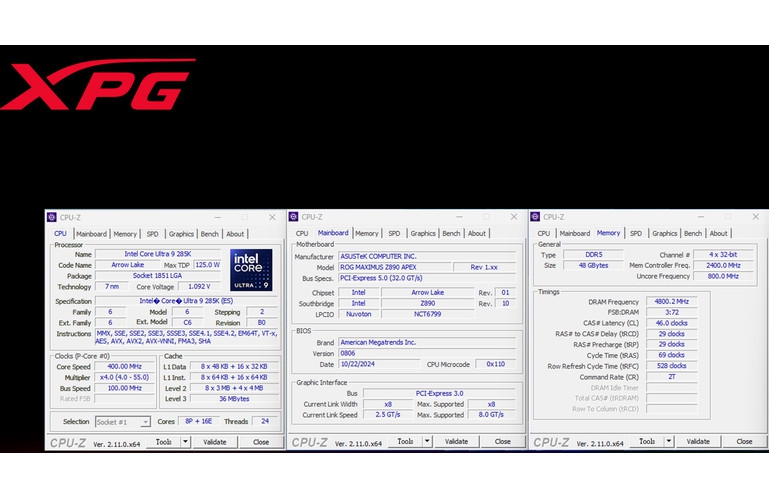Viewport: 770px width, 484px height.
Task: Open the Socket #1 selection dropdown
Action: point(123,422)
